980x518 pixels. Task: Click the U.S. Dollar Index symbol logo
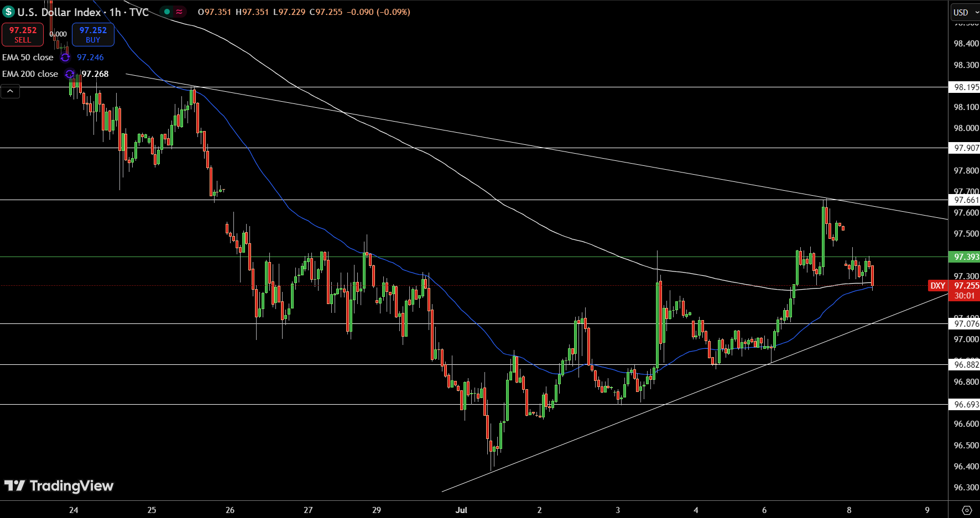click(x=8, y=12)
